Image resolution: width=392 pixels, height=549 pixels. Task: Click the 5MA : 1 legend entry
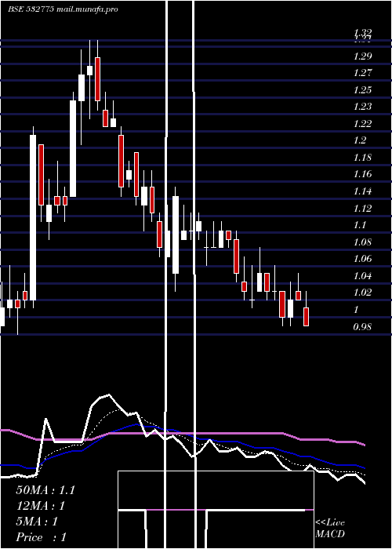[37, 522]
